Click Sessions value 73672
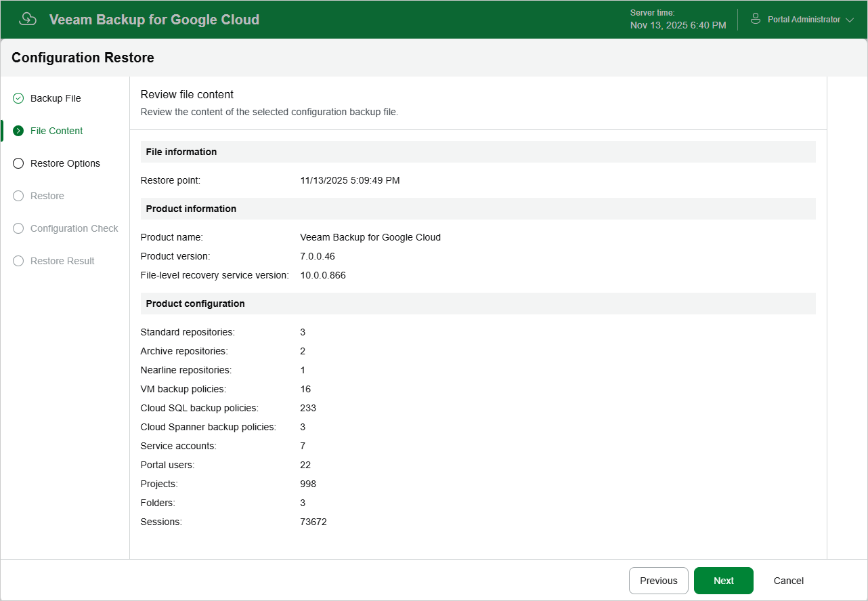This screenshot has height=601, width=868. tap(313, 522)
